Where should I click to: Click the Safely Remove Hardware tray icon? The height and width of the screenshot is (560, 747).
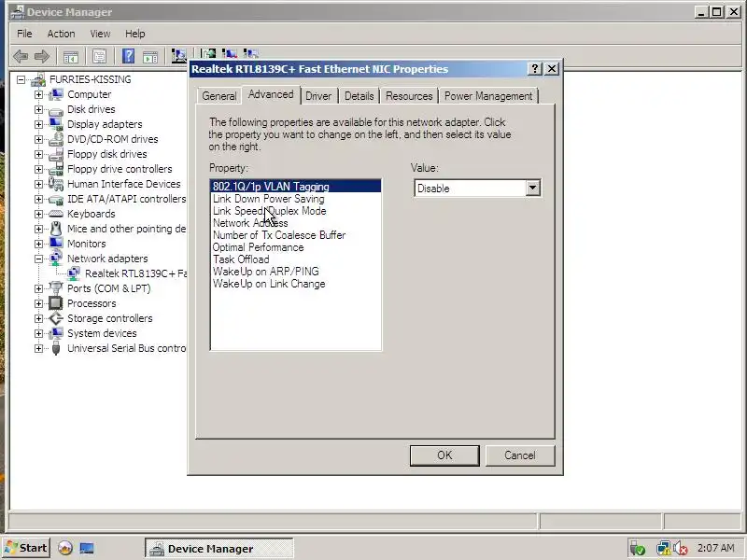coord(638,548)
